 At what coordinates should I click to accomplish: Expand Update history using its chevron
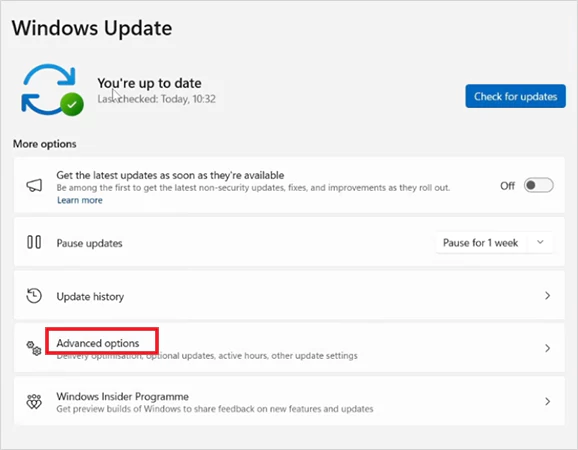[x=547, y=296]
